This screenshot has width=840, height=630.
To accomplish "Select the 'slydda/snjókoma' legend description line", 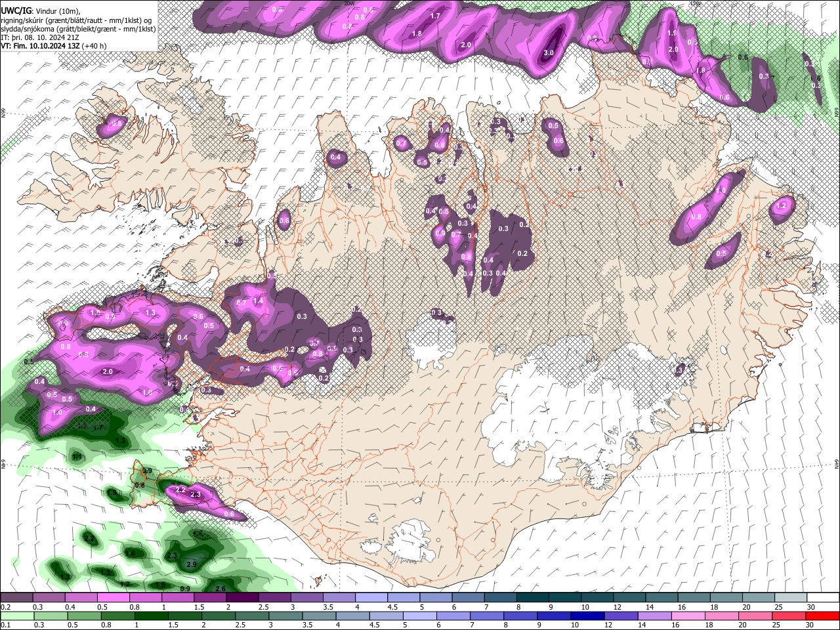I will coord(78,29).
